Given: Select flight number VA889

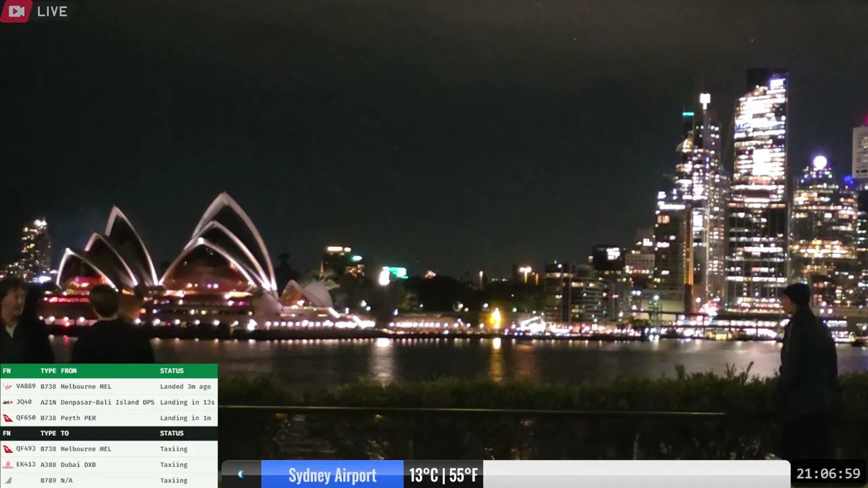Looking at the screenshot, I should [x=26, y=386].
